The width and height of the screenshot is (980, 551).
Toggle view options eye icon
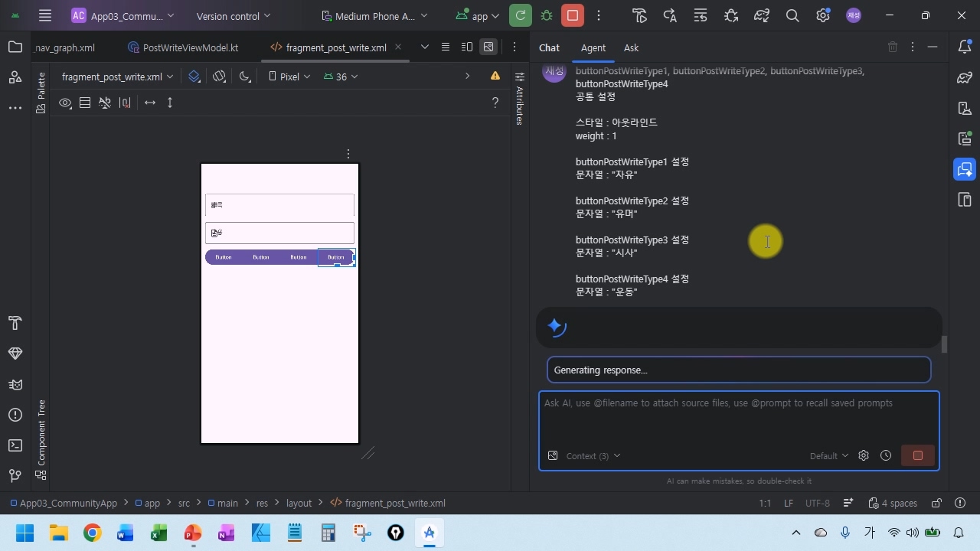66,103
